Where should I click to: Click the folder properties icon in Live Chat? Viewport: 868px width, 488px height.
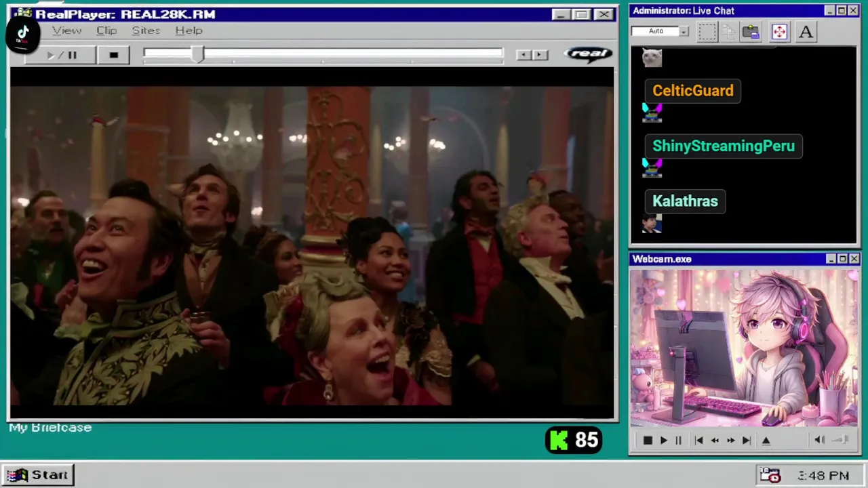(x=751, y=32)
